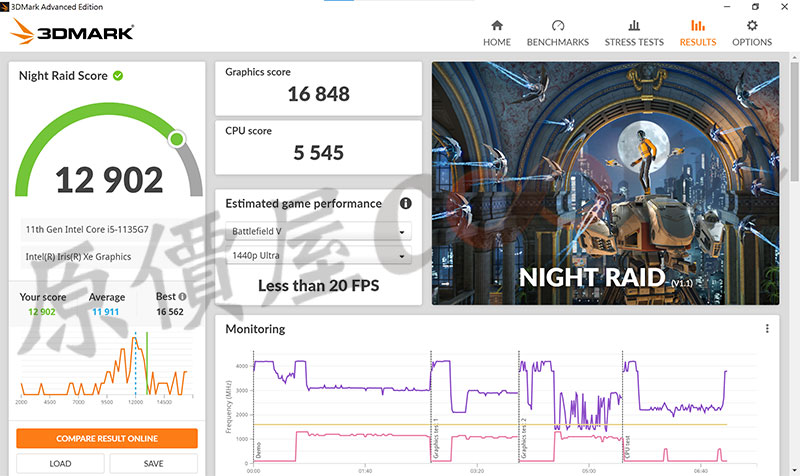Maximize or restore the 3DMark window
This screenshot has height=476, width=800.
755,7
